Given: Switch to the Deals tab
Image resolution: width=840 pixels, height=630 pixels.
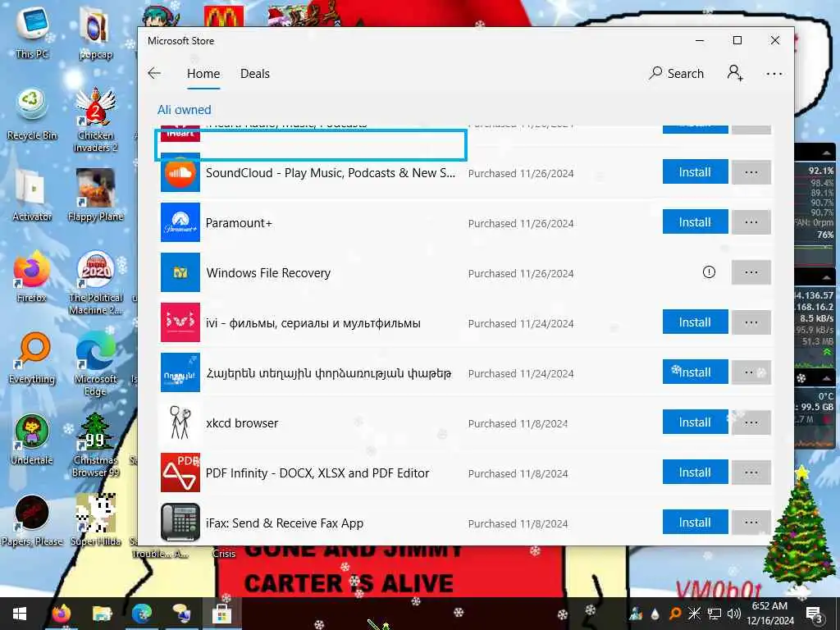Looking at the screenshot, I should pos(255,74).
